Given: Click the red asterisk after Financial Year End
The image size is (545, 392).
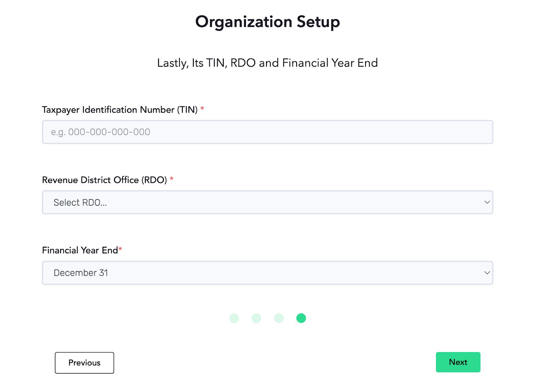Looking at the screenshot, I should pyautogui.click(x=120, y=249).
